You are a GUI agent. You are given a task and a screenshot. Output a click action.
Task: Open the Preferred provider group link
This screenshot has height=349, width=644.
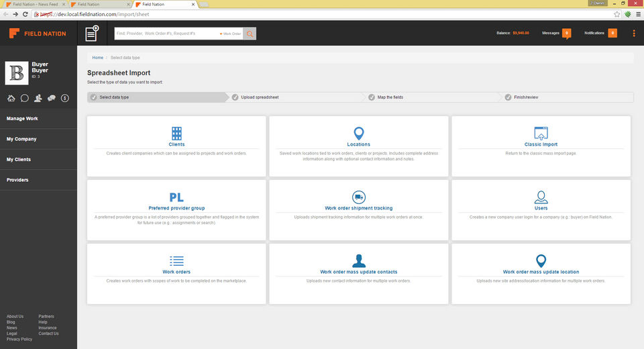click(x=176, y=208)
